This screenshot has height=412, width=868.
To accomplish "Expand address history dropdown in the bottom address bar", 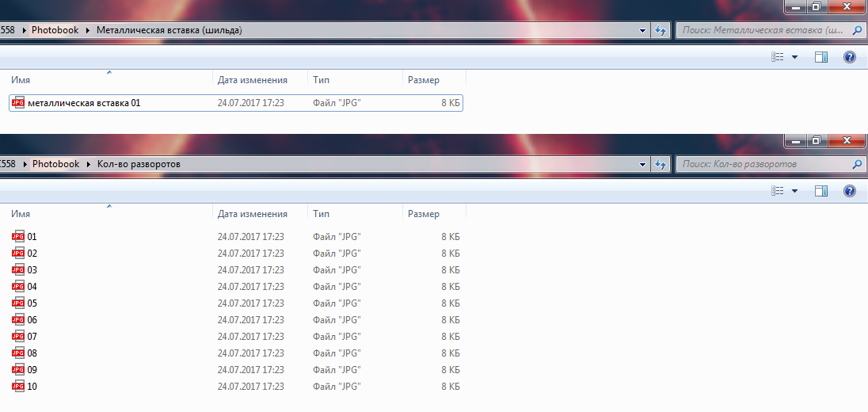I will pyautogui.click(x=643, y=165).
